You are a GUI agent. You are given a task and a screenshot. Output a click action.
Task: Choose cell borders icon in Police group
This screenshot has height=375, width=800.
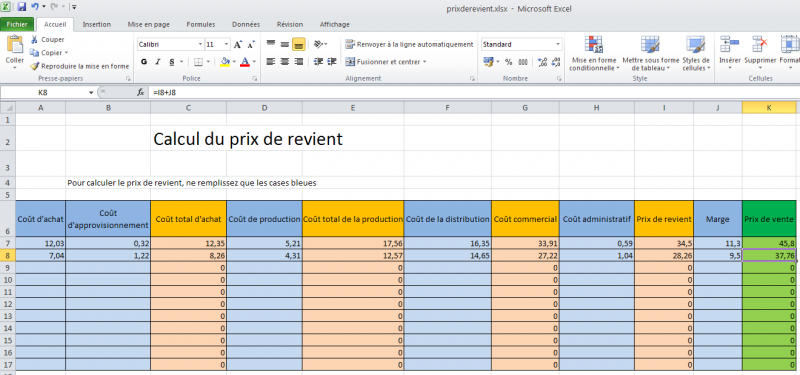pyautogui.click(x=198, y=62)
